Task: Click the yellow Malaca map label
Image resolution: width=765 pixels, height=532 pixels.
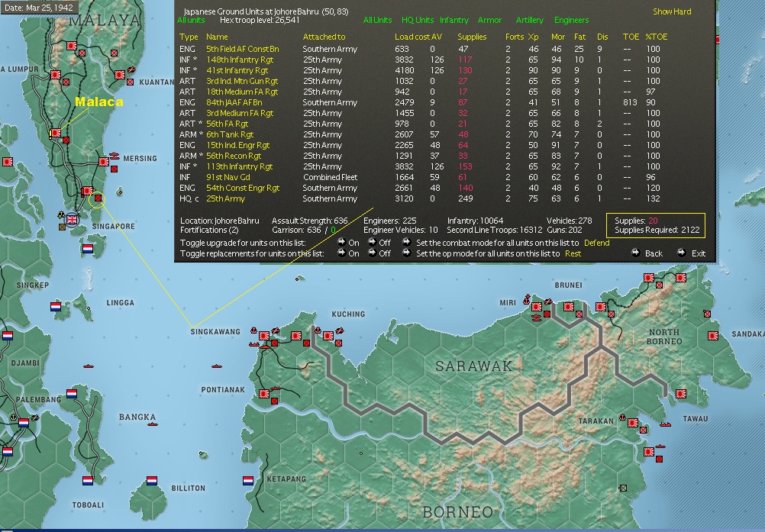Action: click(x=99, y=102)
